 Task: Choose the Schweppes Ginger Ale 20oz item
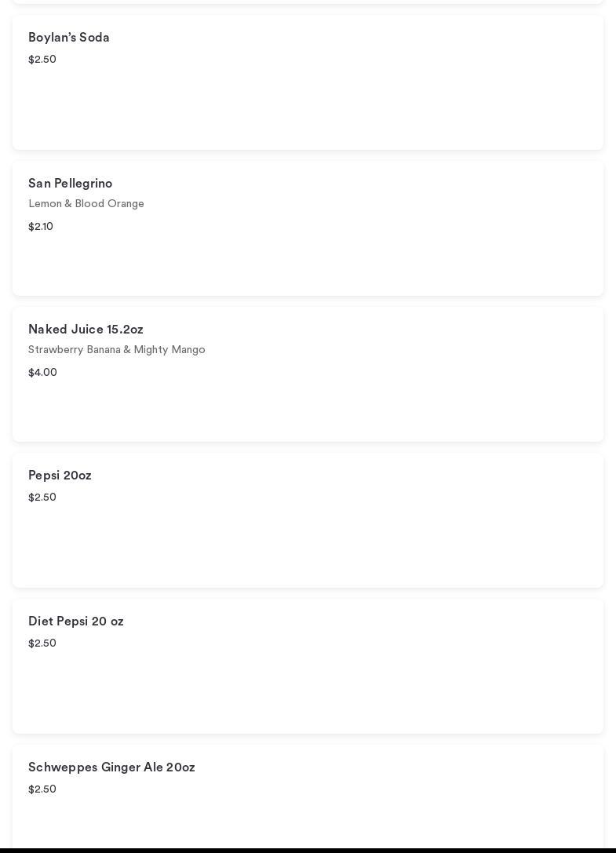click(x=111, y=767)
